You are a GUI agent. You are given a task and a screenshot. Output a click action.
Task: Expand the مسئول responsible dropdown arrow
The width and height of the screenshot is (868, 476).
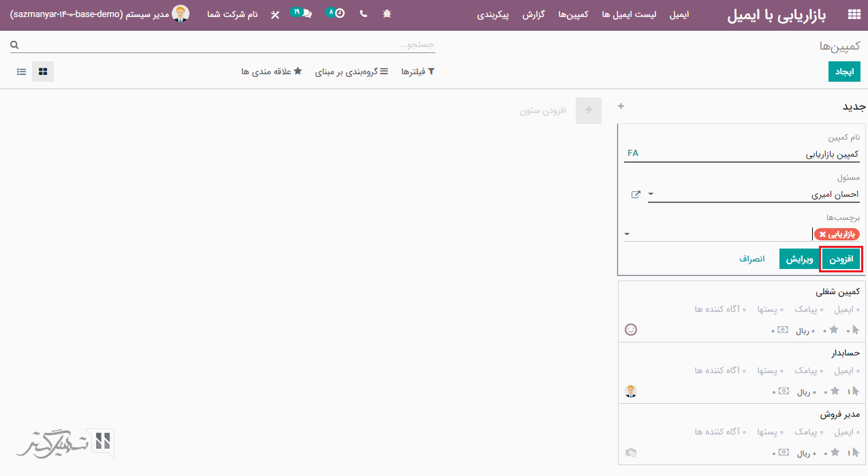coord(651,195)
